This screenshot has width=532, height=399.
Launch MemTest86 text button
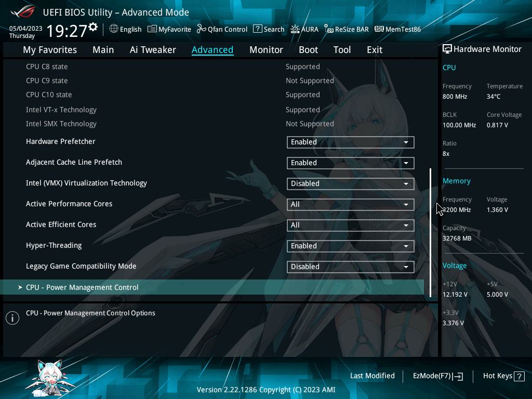[403, 30]
